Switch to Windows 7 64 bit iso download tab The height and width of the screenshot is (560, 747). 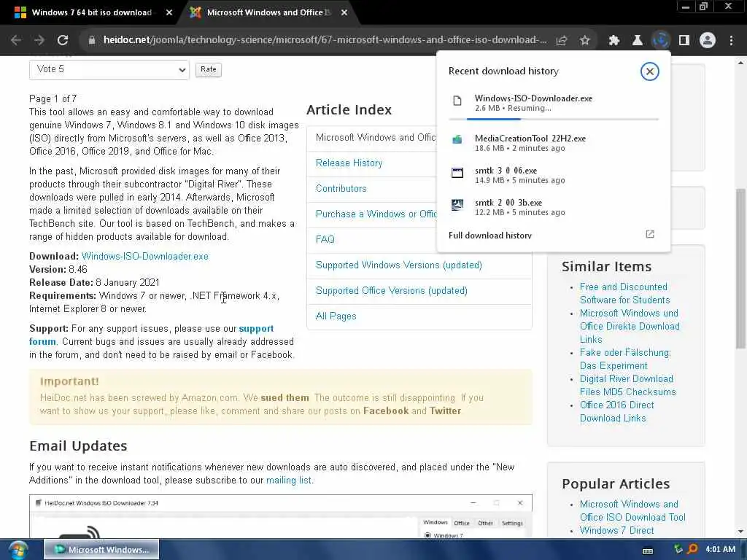pos(91,13)
